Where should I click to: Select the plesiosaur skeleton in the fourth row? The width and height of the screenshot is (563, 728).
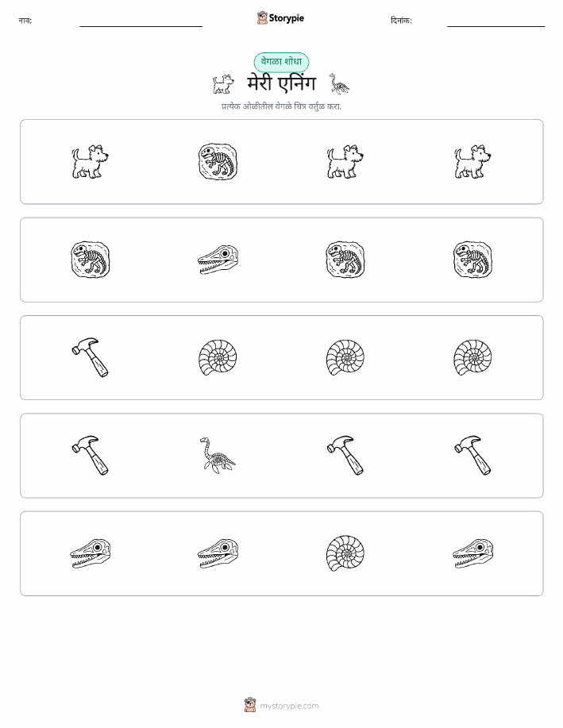click(x=218, y=456)
